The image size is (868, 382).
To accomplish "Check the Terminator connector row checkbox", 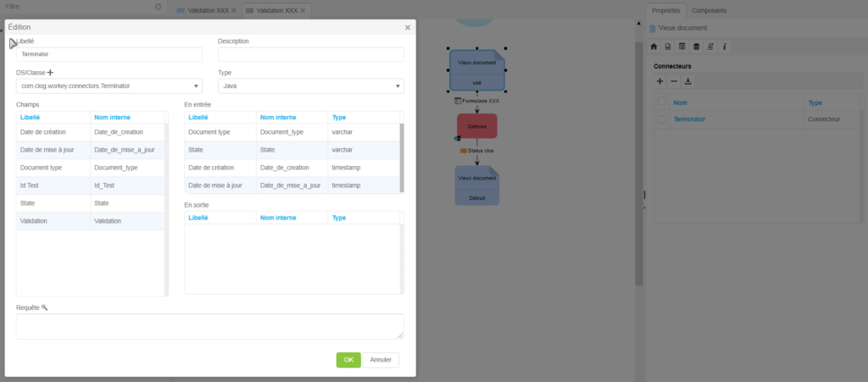I will pyautogui.click(x=662, y=119).
